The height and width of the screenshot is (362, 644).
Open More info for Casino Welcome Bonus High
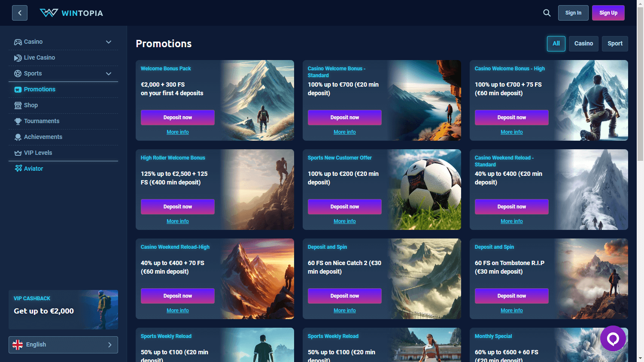tap(512, 132)
